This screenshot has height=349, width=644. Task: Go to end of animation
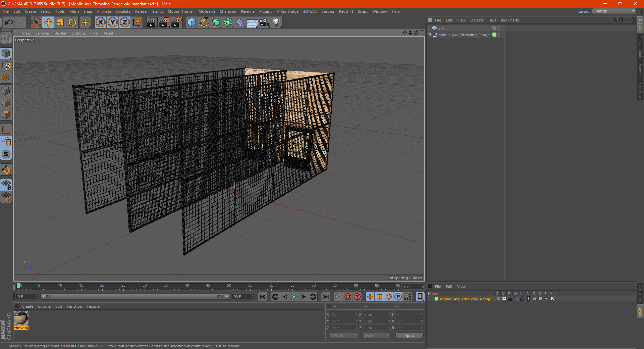tap(325, 297)
